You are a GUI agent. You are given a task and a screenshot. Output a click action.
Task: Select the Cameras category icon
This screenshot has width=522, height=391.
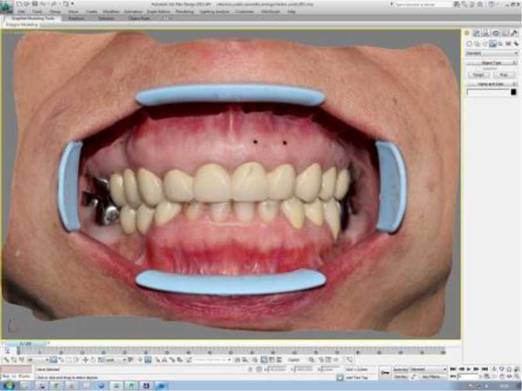coord(492,44)
